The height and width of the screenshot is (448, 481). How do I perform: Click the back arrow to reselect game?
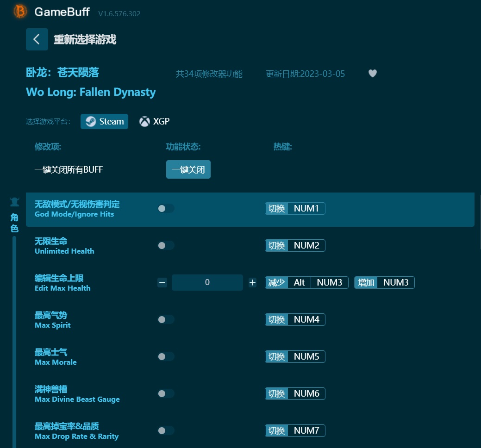click(x=37, y=39)
